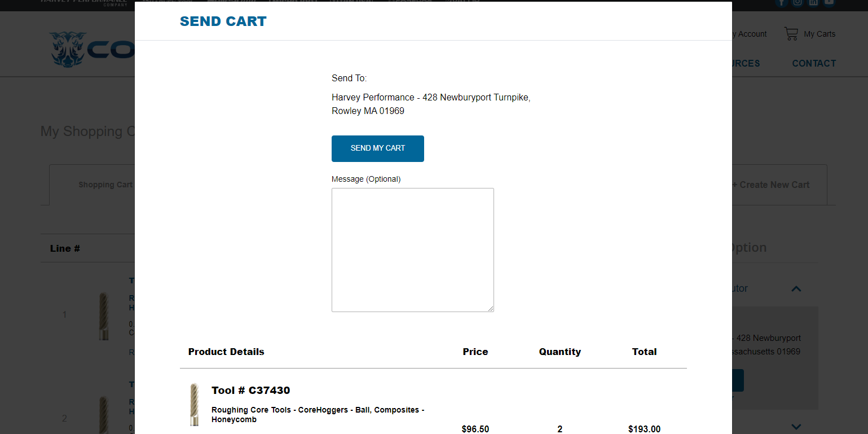Click tool C37430 product image in modal
Viewport: 868px width, 434px height.
click(x=195, y=404)
